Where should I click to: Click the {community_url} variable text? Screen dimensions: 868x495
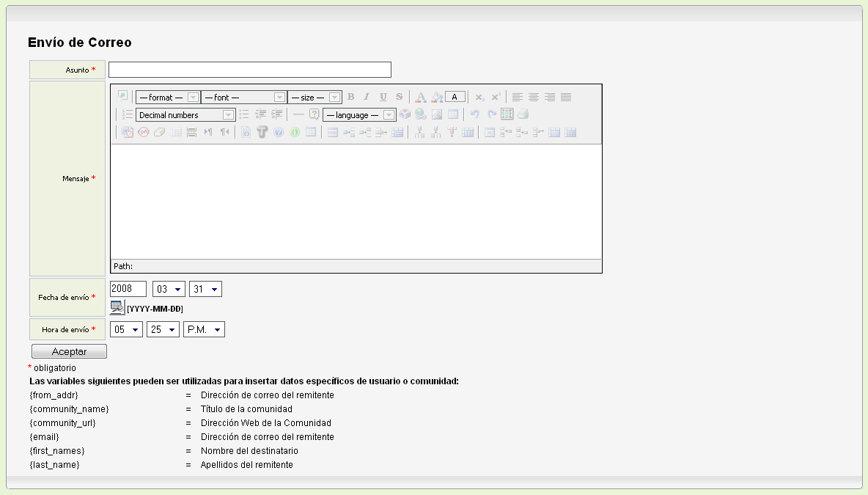[x=62, y=423]
